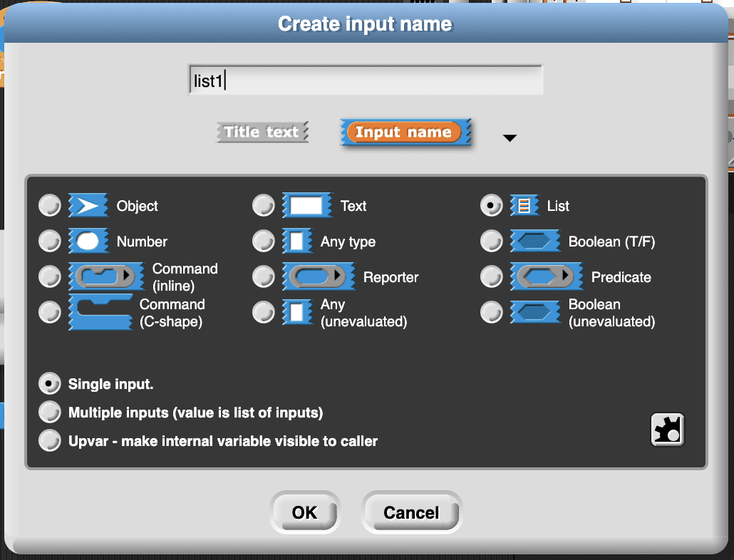Click the Object type slot icon
This screenshot has height=560, width=734.
pyautogui.click(x=88, y=206)
